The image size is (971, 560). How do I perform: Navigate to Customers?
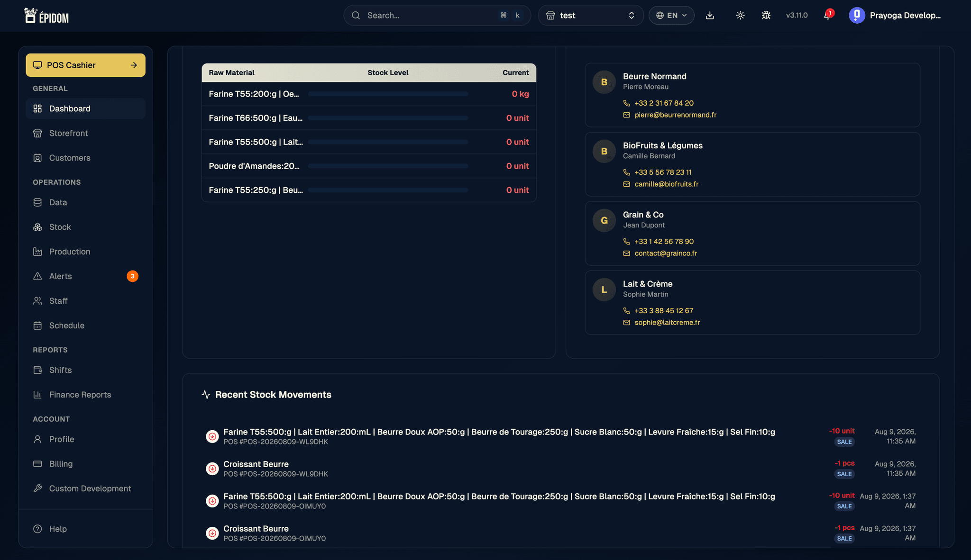85,158
